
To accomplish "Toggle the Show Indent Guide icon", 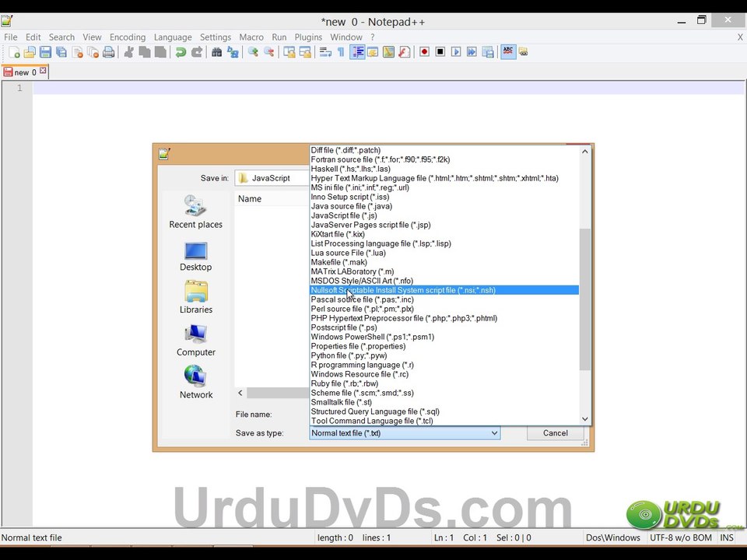I will pos(357,52).
